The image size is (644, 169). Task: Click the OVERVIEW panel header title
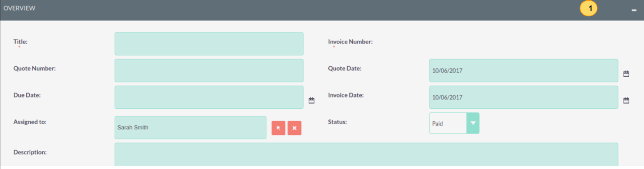pyautogui.click(x=19, y=8)
